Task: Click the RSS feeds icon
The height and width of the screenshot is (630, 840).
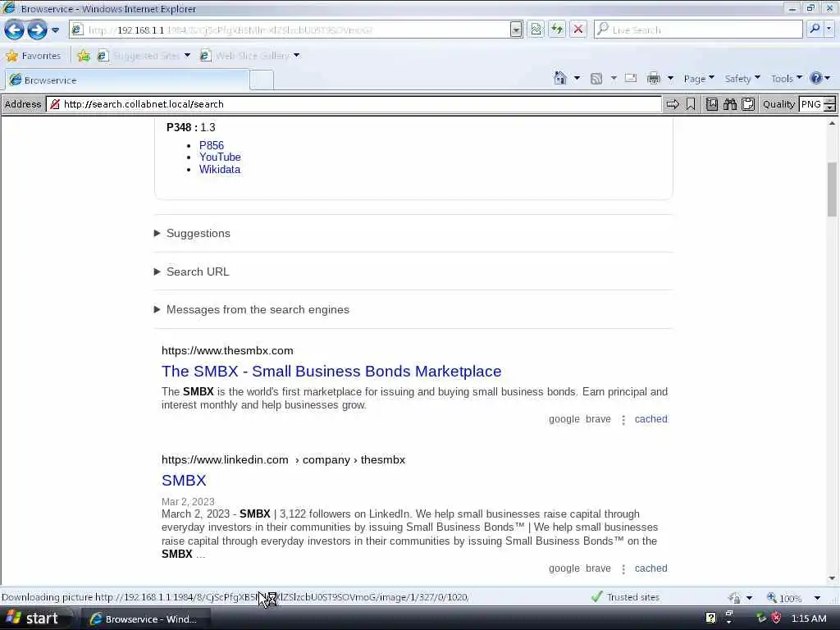Action: [596, 79]
